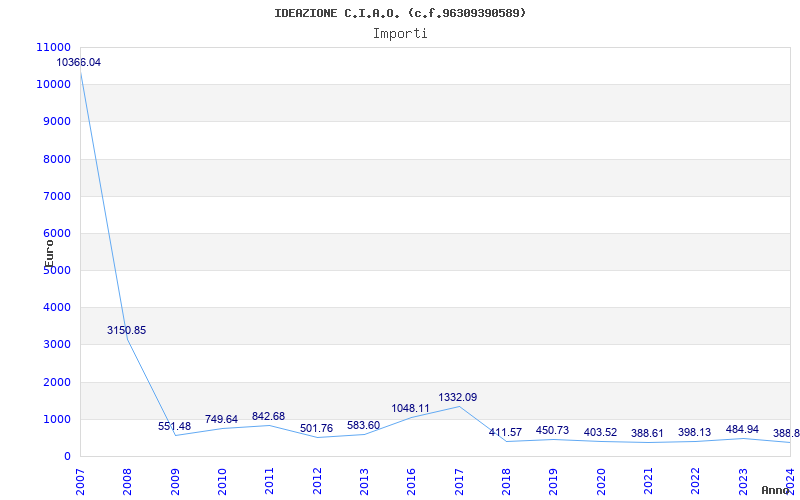
Task: Click x-axis year 2022
Action: (695, 481)
